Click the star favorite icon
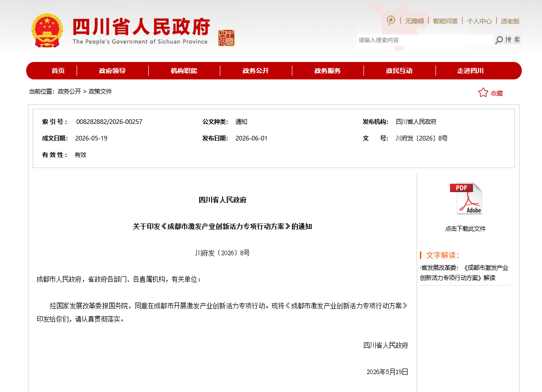 point(483,93)
